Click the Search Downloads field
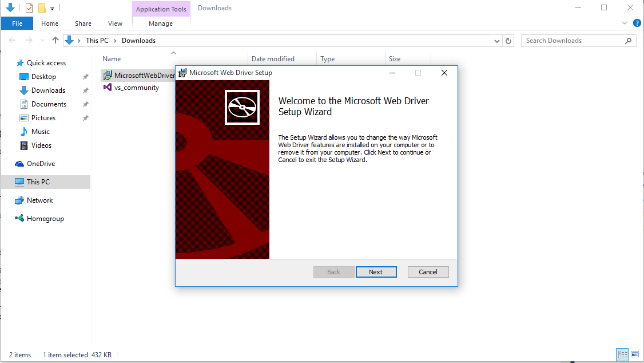Viewport: 644px width, 363px height. click(x=573, y=41)
